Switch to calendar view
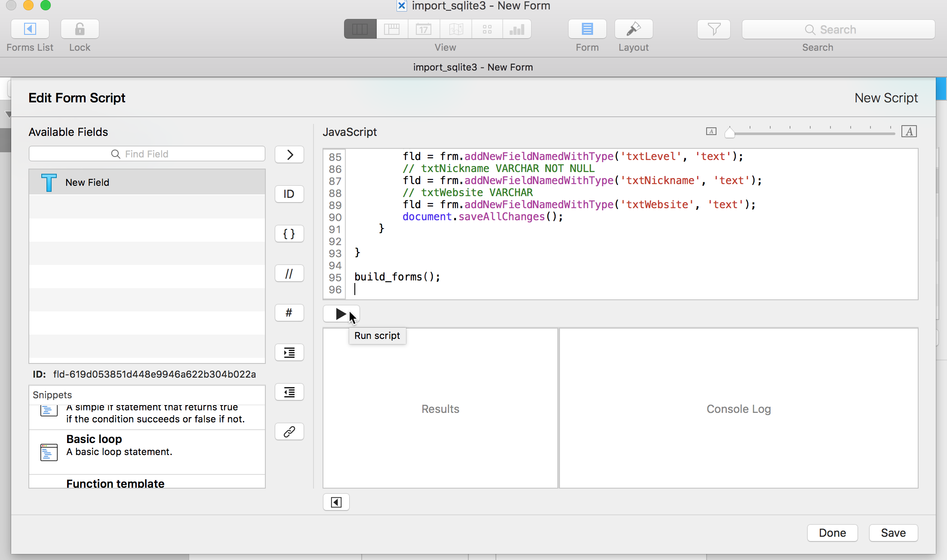The width and height of the screenshot is (947, 560). (424, 29)
